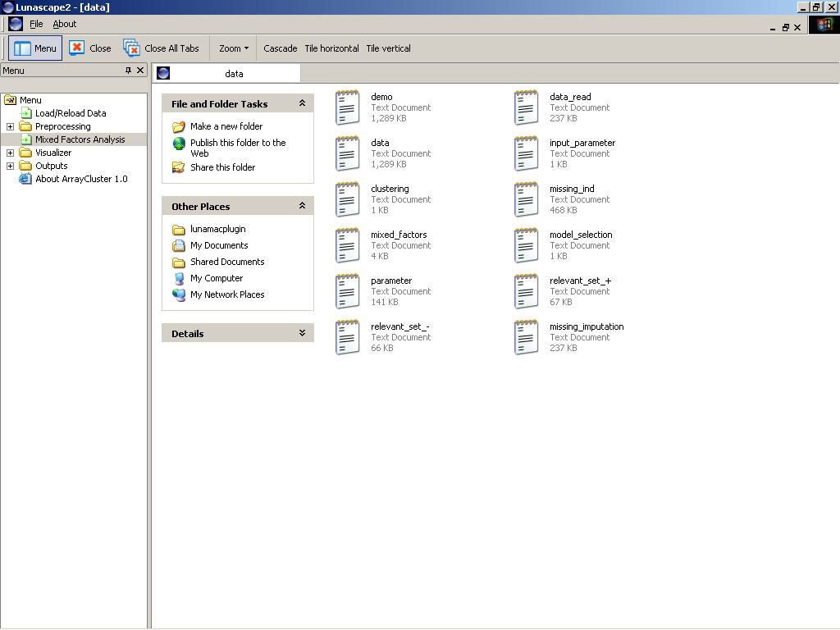This screenshot has height=630, width=840.
Task: Select the demo text file icon
Action: (347, 107)
